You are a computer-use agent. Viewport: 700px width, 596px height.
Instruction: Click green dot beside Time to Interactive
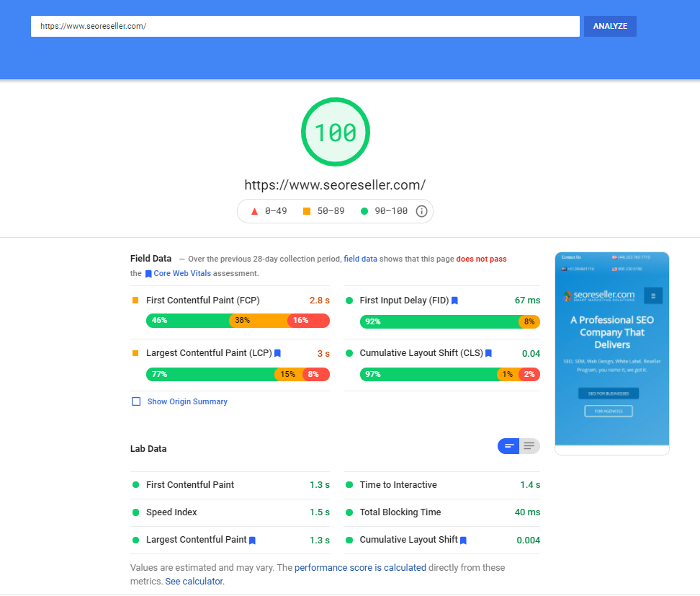click(349, 485)
